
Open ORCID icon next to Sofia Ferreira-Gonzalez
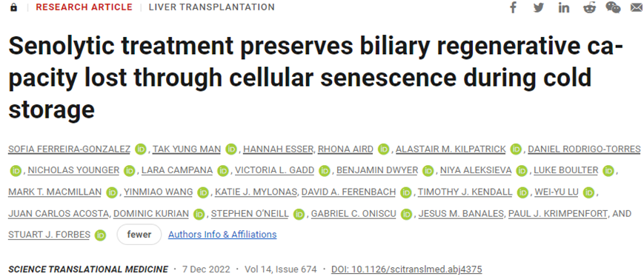pyautogui.click(x=141, y=149)
